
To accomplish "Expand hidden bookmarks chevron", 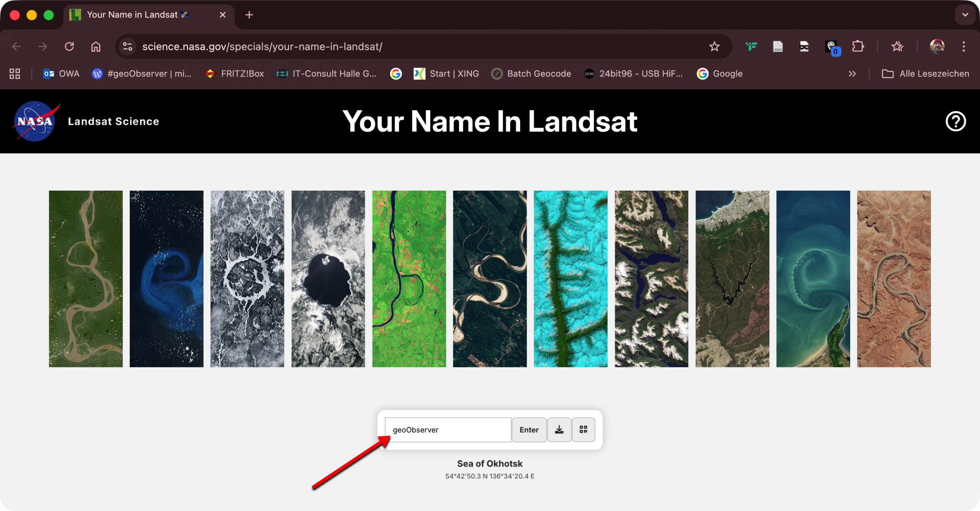I will pos(852,73).
